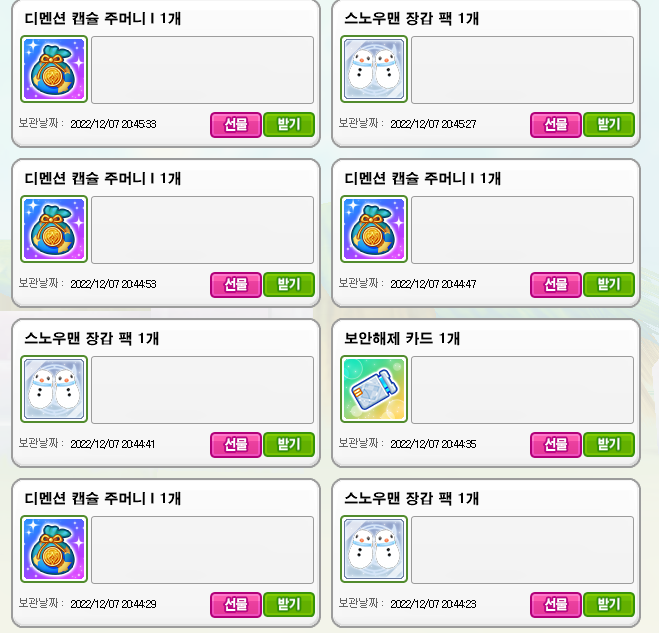Select the pouch icon stored at 20:44:29
This screenshot has height=633, width=659.
(x=54, y=549)
